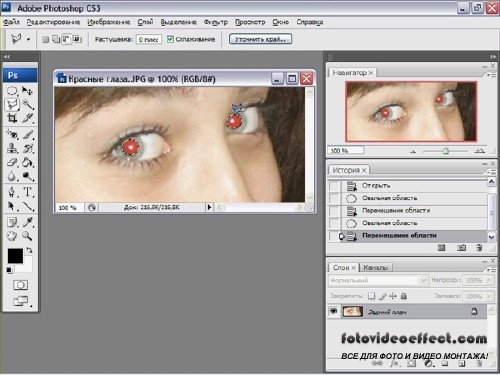Collapse the toolbox to single column
The width and height of the screenshot is (500, 375).
tap(6, 57)
